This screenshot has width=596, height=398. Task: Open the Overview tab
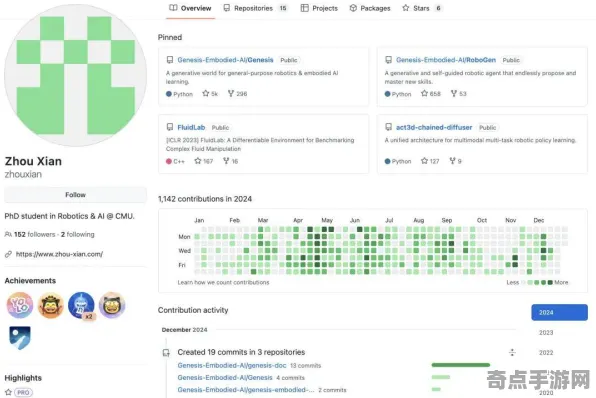(190, 8)
